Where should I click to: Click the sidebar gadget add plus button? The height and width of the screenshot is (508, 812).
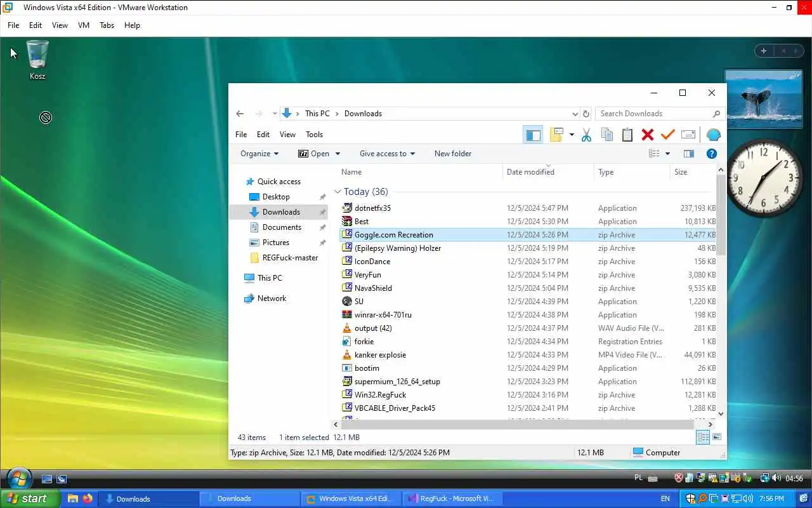coord(764,51)
